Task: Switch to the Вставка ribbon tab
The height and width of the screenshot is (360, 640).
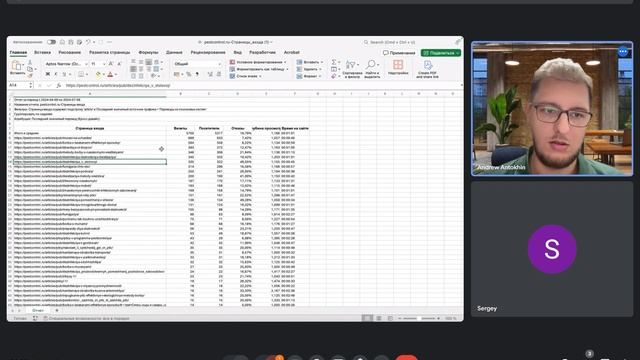Action: pos(42,53)
